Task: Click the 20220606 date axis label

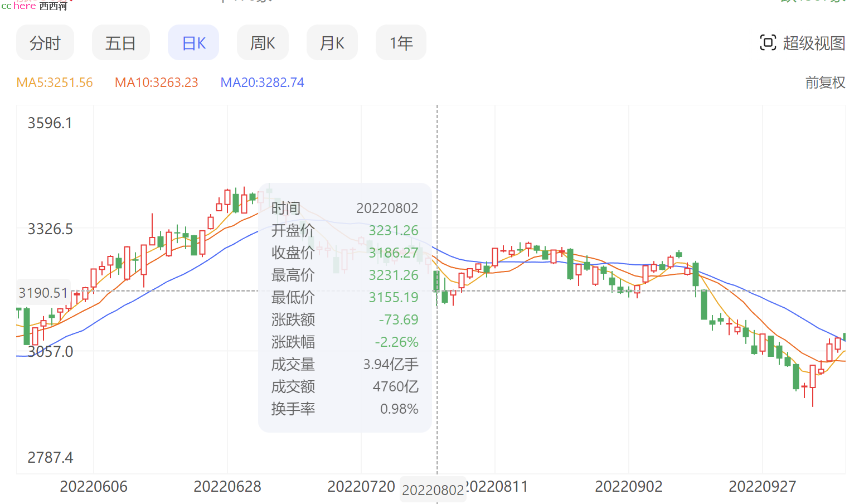Action: [94, 487]
